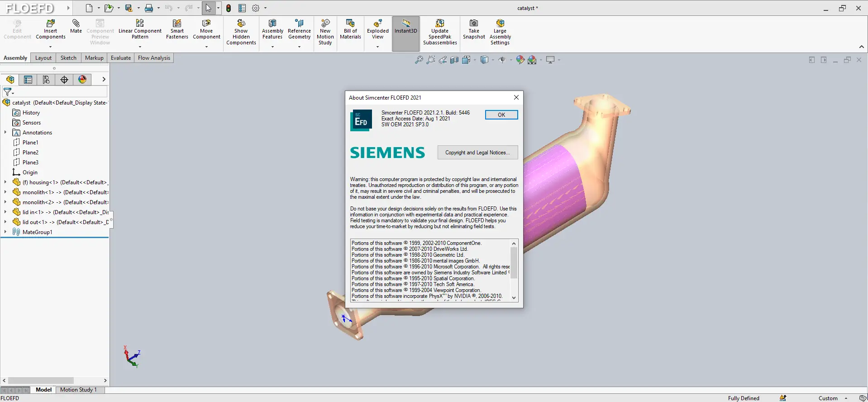Expand the monolith<1> component node

(5, 192)
